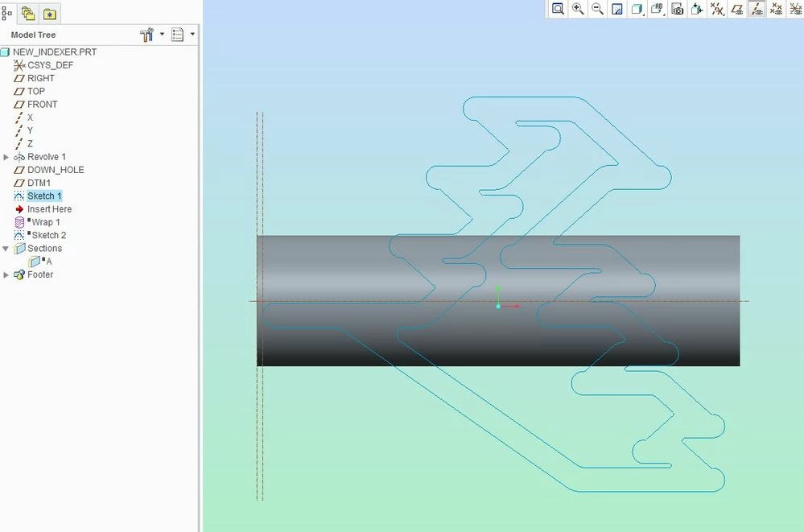Select Sketch 1 in the model tree
The height and width of the screenshot is (532, 804).
44,196
